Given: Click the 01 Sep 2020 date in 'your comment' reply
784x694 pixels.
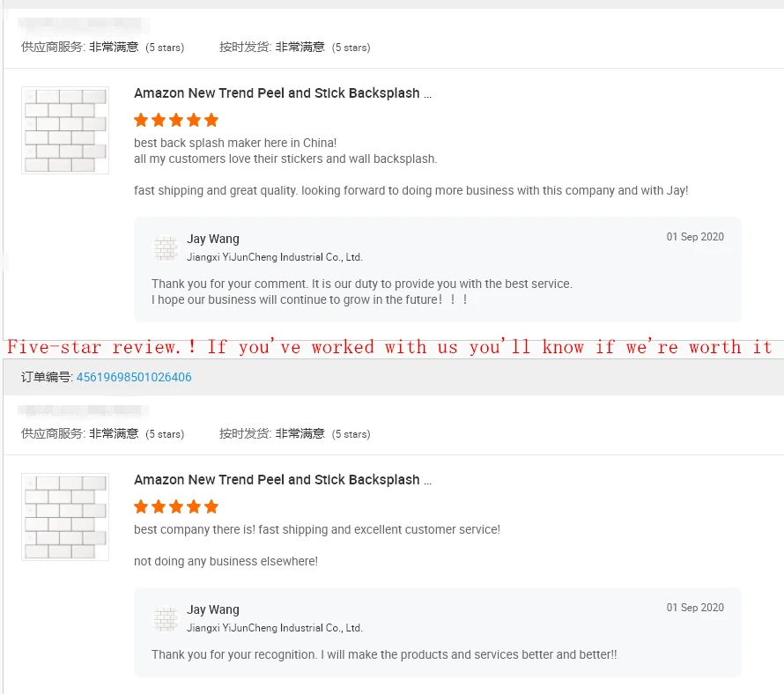Looking at the screenshot, I should click(695, 237).
